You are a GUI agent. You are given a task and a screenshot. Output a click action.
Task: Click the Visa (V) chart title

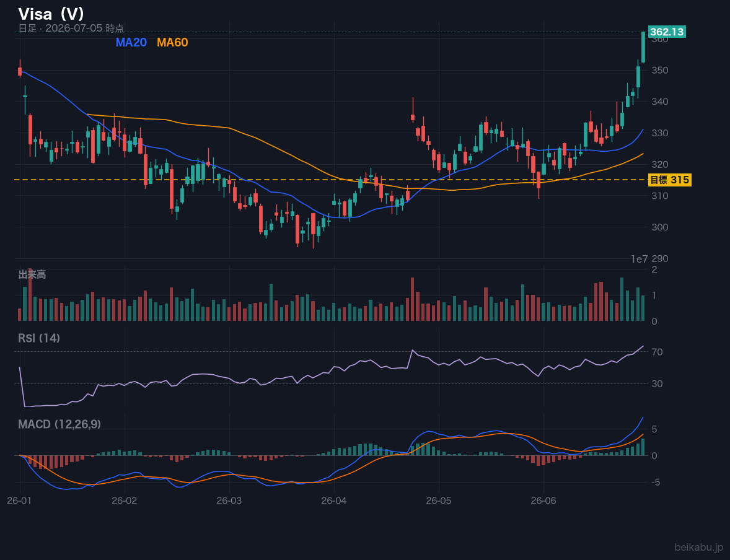51,14
